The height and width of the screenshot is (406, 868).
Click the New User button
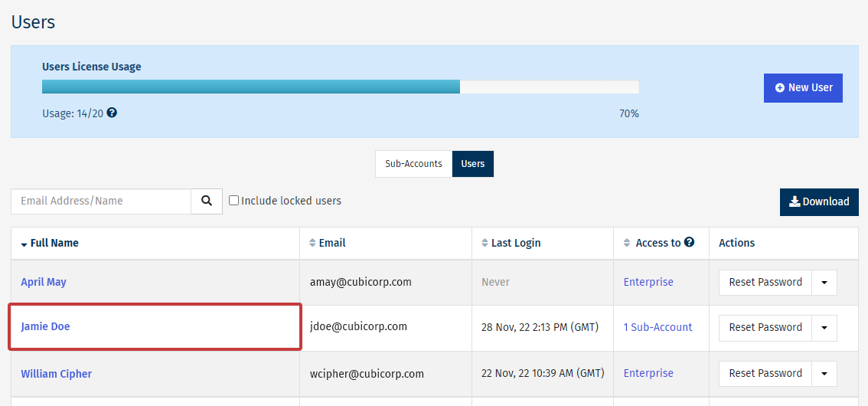coord(803,88)
